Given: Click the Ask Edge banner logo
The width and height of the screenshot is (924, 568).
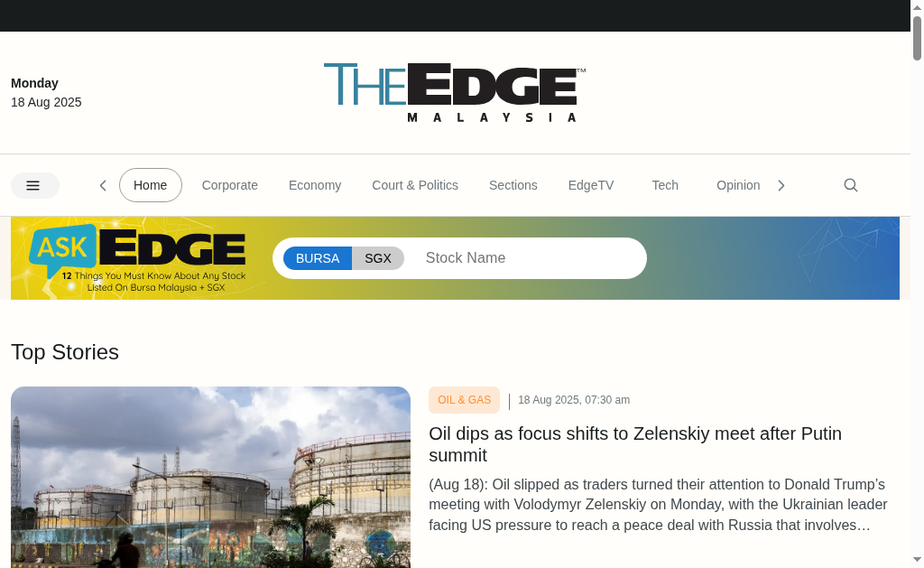Looking at the screenshot, I should tap(137, 257).
